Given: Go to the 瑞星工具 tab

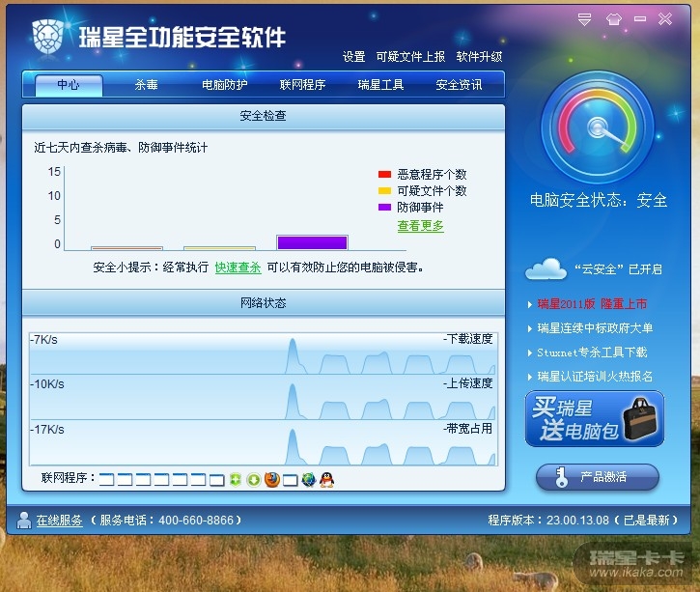Looking at the screenshot, I should 380,85.
